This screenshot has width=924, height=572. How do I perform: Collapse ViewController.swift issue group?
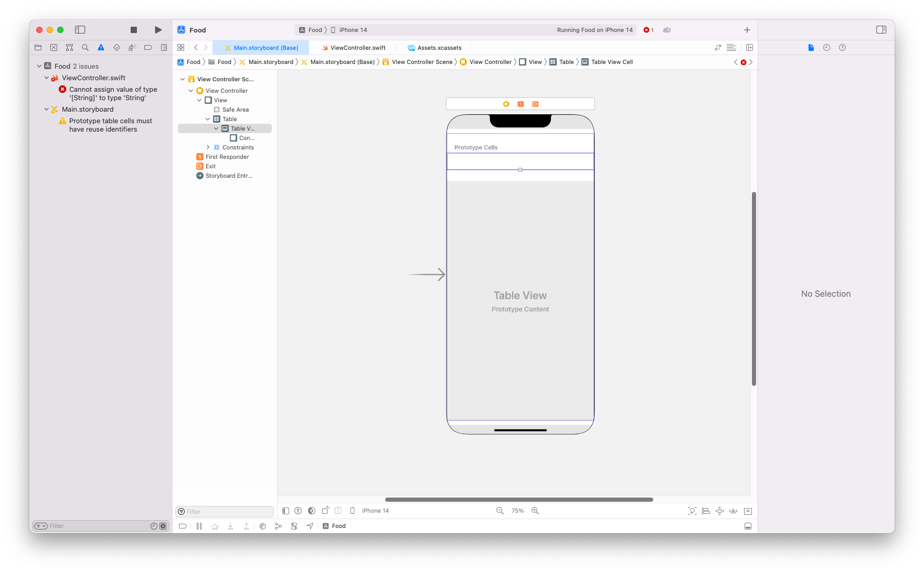pos(47,78)
